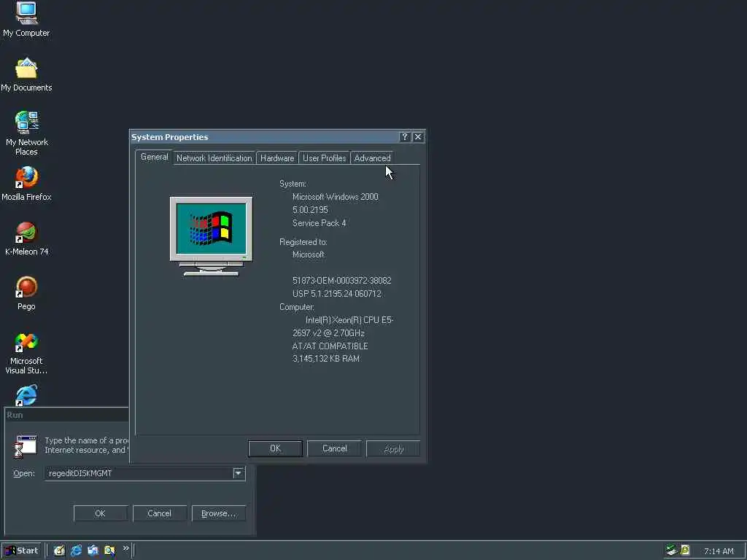Click the taskbar clock showing 7:14 AM
The image size is (747, 560).
pyautogui.click(x=719, y=551)
